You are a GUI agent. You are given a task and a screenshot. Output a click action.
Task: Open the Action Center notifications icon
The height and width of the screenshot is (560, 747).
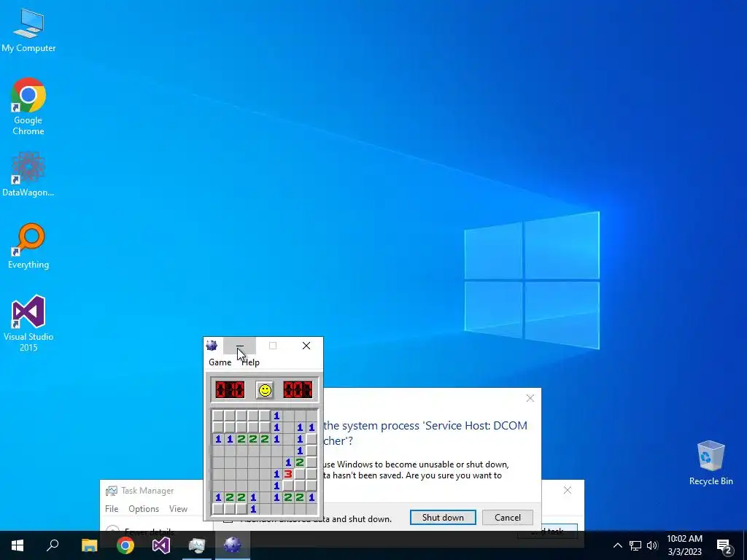click(724, 545)
